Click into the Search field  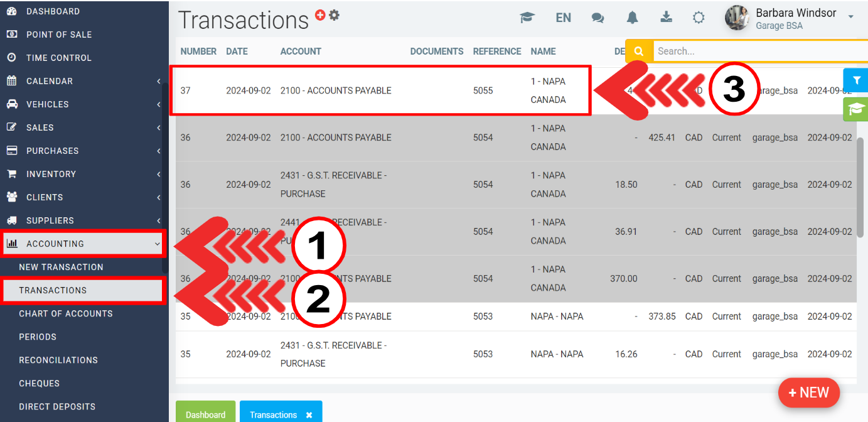[753, 51]
